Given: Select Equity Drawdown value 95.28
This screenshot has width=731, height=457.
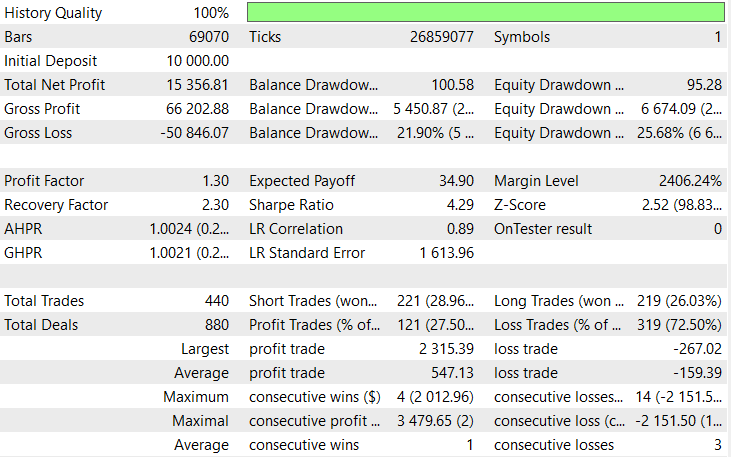Looking at the screenshot, I should (x=704, y=85).
